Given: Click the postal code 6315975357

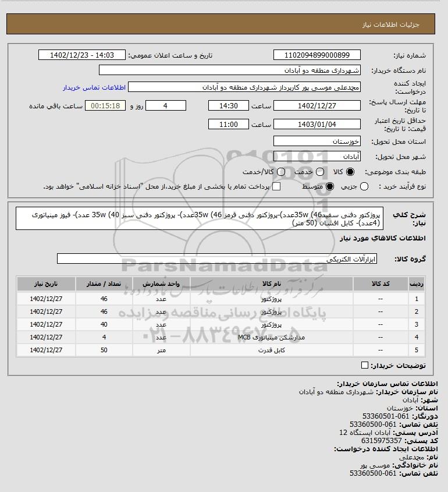Looking at the screenshot, I should tap(381, 441).
